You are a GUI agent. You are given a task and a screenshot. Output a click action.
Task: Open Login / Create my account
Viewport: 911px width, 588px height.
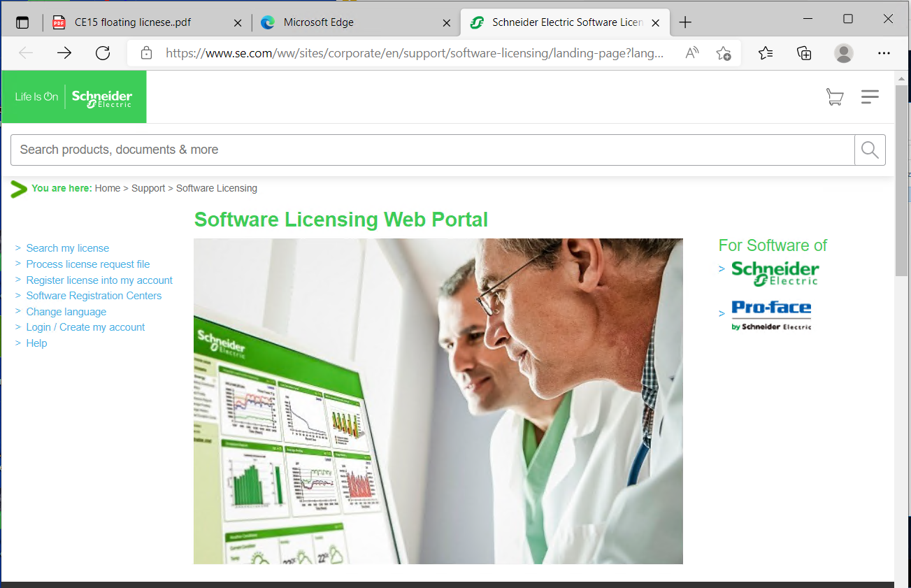point(85,327)
